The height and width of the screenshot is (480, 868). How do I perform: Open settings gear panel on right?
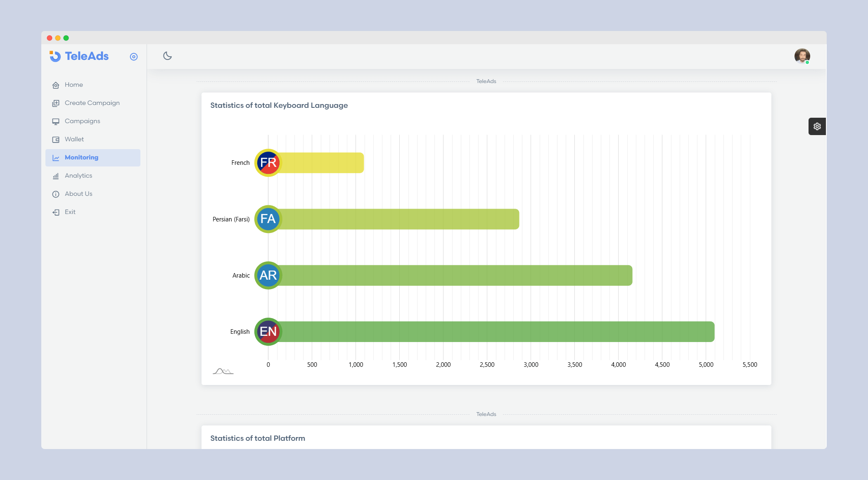coord(817,126)
